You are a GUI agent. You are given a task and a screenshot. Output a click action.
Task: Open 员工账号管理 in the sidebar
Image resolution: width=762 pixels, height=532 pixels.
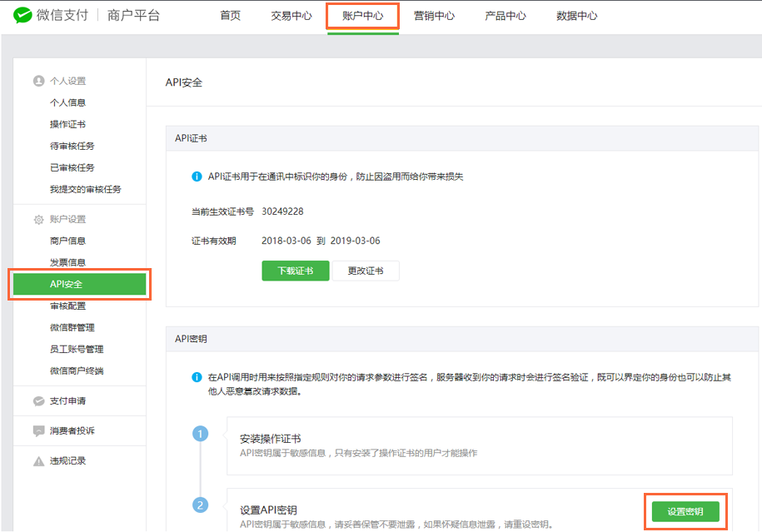[77, 349]
